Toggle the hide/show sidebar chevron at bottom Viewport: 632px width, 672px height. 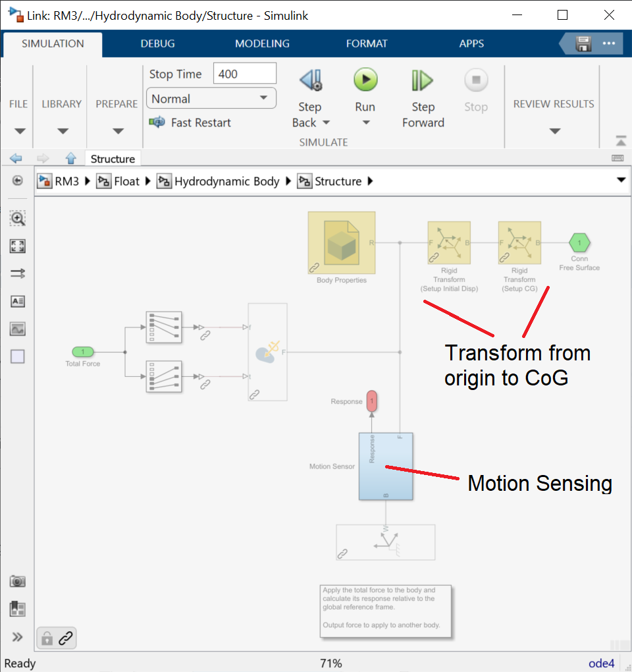coord(18,636)
